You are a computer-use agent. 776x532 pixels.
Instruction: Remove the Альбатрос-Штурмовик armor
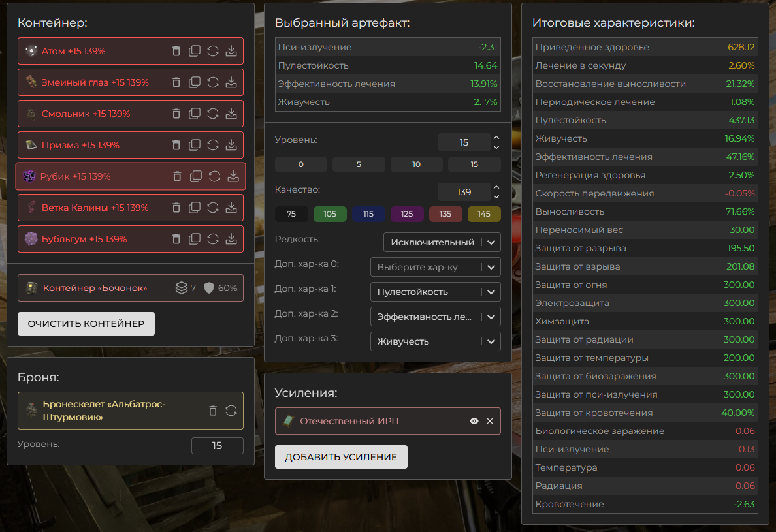pos(213,411)
